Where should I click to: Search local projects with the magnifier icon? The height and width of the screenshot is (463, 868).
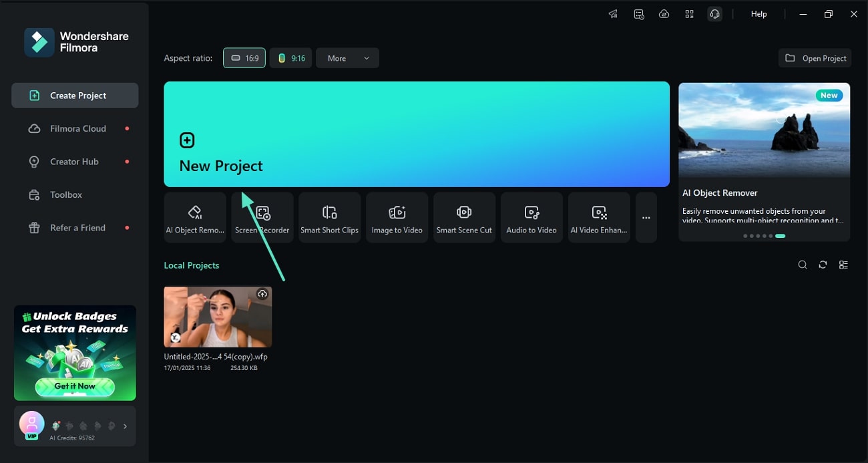point(803,265)
